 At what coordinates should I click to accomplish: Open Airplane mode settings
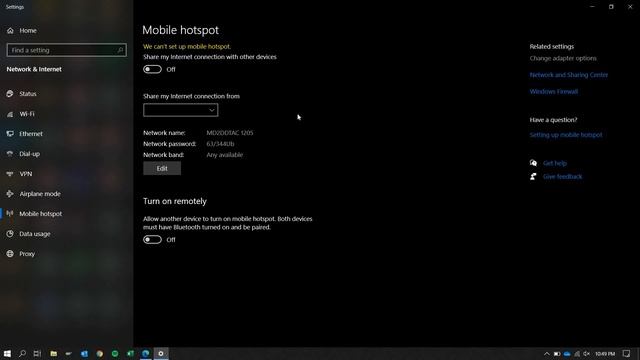coord(40,194)
